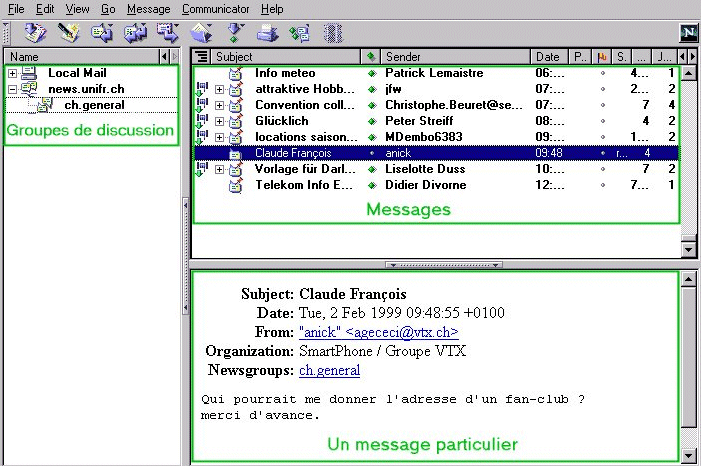
Task: Click the anick agececi@vtx.ch sender link
Action: tap(378, 332)
